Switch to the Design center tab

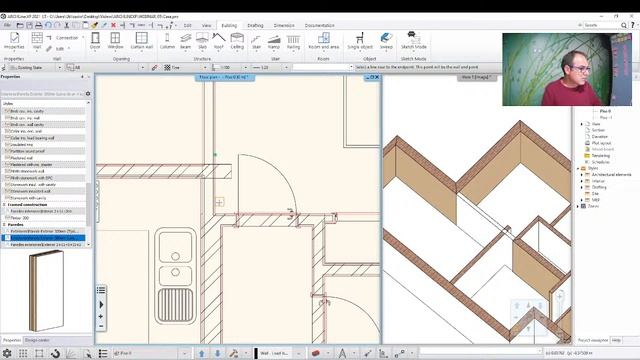(x=37, y=340)
